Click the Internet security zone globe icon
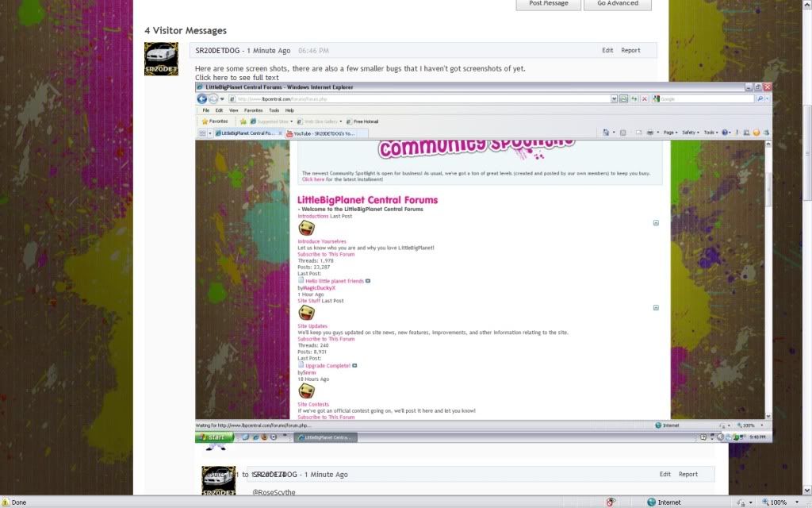 (x=652, y=502)
